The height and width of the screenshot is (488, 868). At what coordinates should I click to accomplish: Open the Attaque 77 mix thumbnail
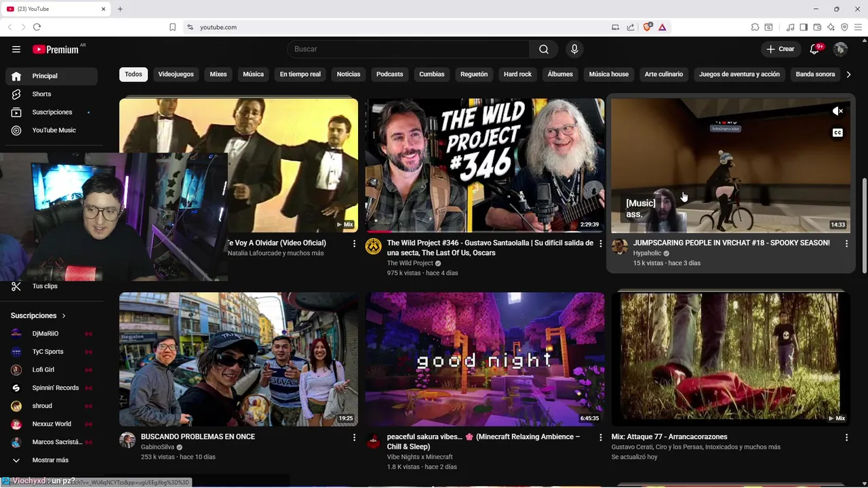(x=731, y=359)
